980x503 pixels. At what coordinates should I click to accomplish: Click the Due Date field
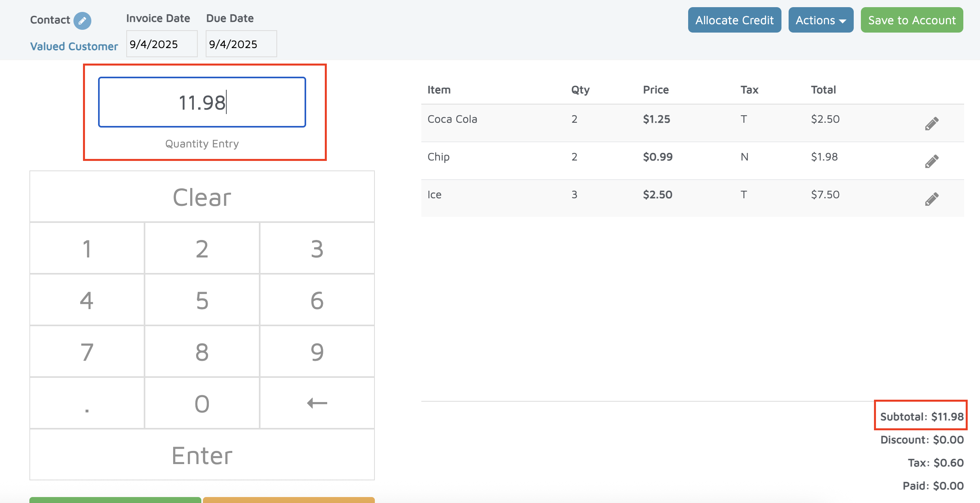241,44
